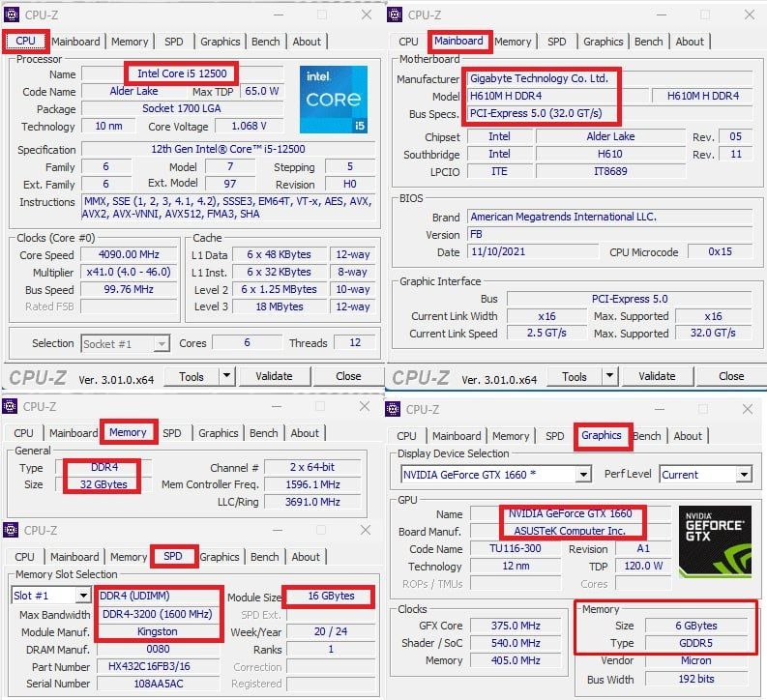767x700 pixels.
Task: Open SPD tab in top-left window
Action: tap(174, 42)
